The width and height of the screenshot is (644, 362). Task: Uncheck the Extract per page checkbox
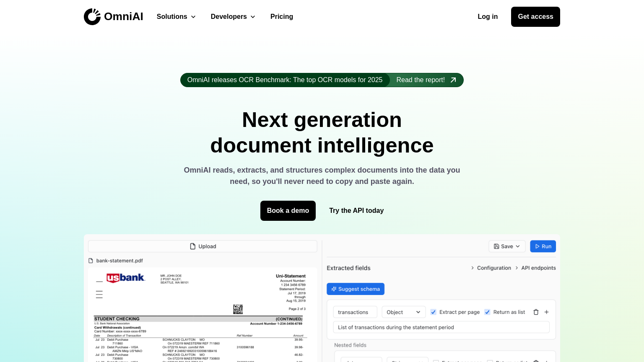pyautogui.click(x=434, y=312)
